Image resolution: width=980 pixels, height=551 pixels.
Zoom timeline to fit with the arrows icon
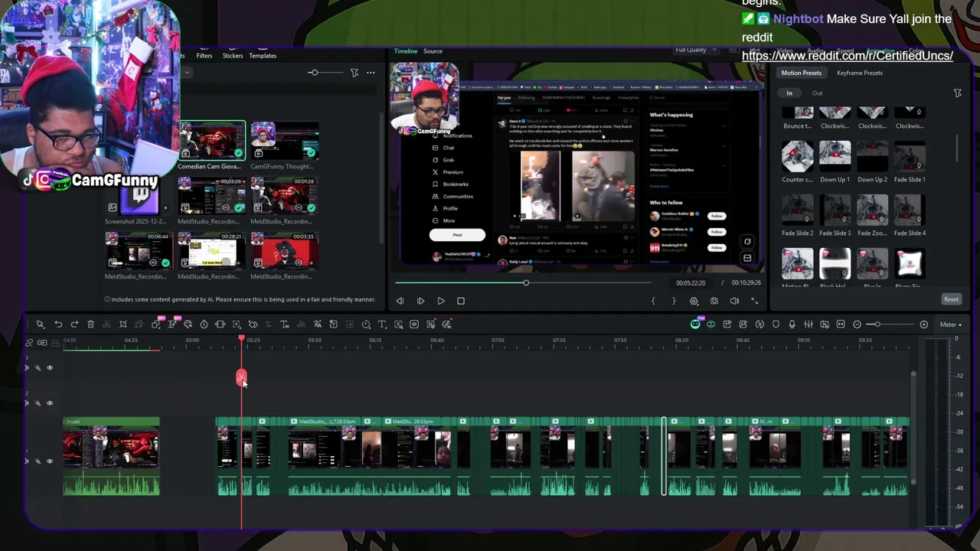(x=841, y=324)
